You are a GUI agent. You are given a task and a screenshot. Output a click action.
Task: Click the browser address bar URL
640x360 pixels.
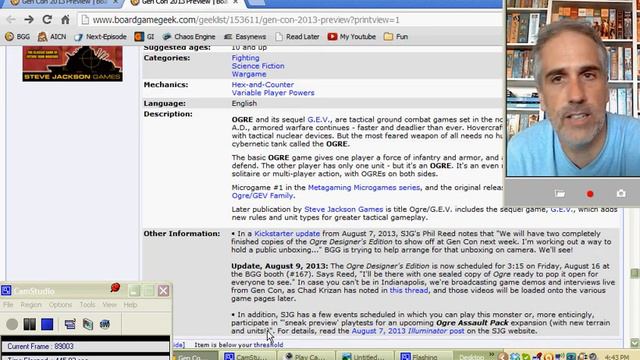click(x=246, y=20)
